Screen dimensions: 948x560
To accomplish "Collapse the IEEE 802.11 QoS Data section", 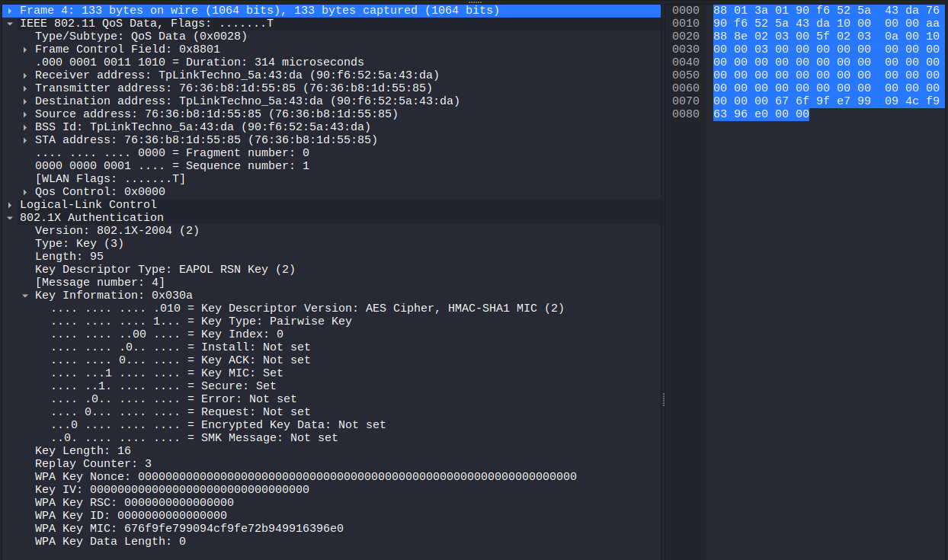I will pos(10,24).
